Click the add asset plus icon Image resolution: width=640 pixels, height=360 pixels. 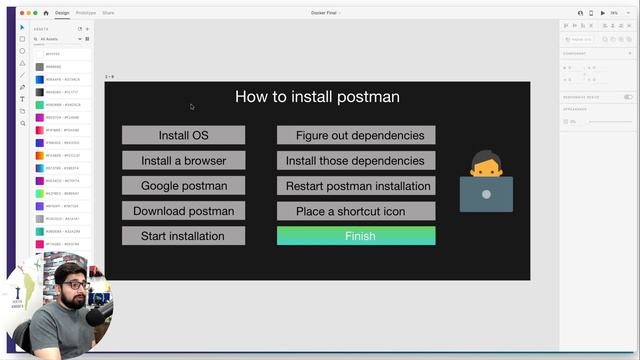(87, 29)
